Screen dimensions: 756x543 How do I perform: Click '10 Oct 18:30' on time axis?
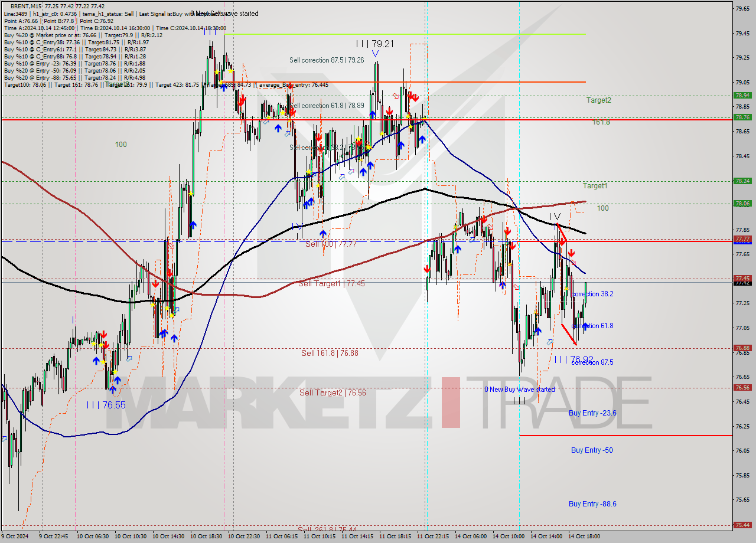click(x=205, y=537)
